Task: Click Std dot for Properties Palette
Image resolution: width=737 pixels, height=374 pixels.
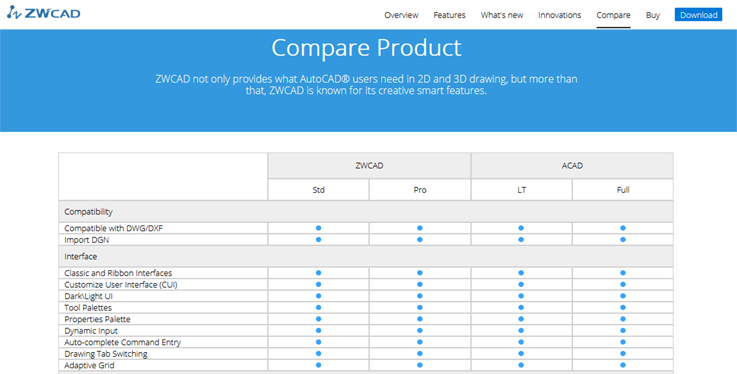Action: point(318,319)
